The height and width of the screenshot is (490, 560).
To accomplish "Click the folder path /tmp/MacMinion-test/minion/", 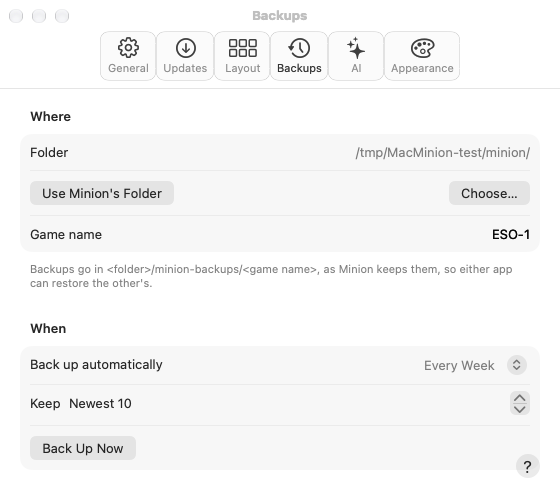I will click(x=442, y=152).
